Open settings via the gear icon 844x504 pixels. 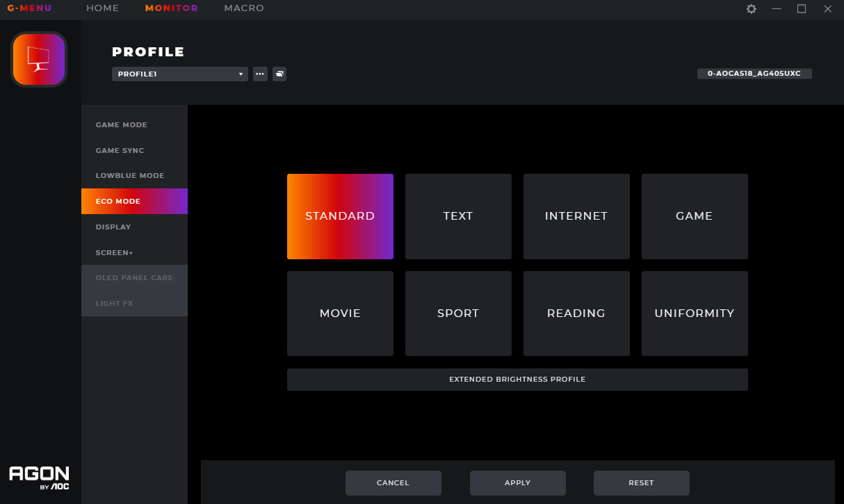coord(751,9)
